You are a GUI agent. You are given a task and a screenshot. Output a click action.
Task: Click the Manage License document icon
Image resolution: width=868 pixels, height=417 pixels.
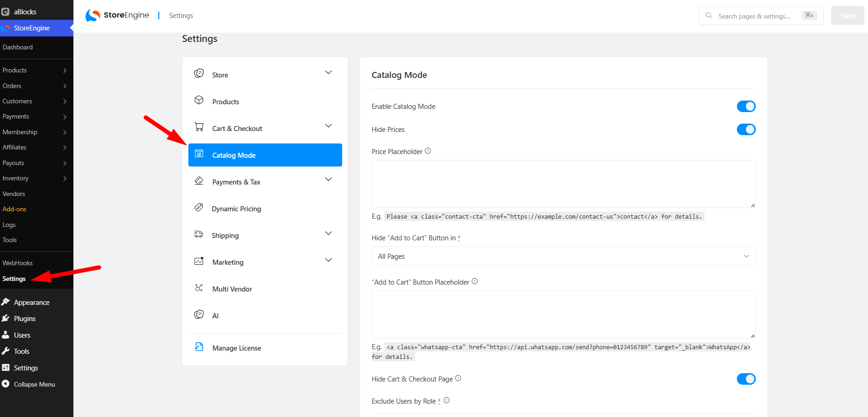[x=199, y=347]
